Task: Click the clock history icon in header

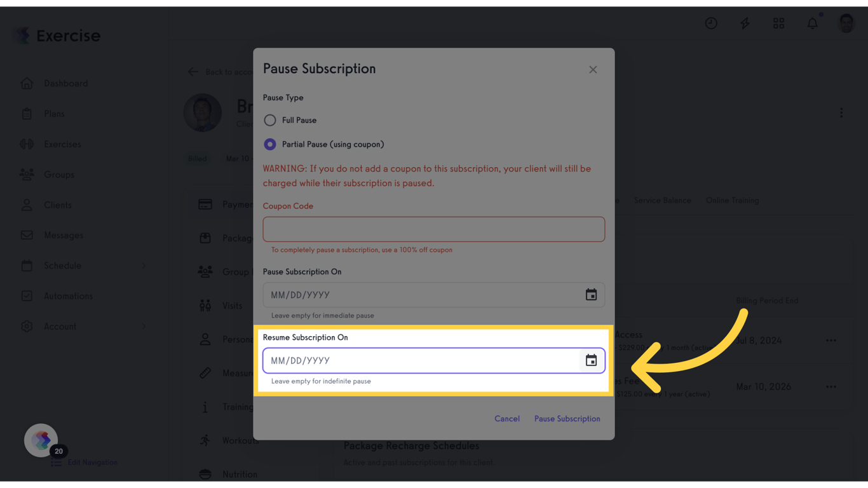Action: point(711,24)
